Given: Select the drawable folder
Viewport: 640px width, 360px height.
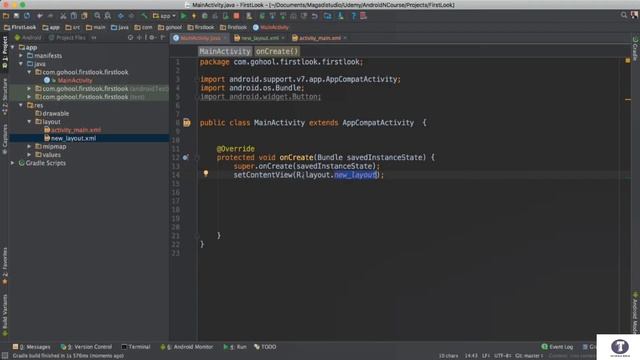Looking at the screenshot, I should point(56,113).
